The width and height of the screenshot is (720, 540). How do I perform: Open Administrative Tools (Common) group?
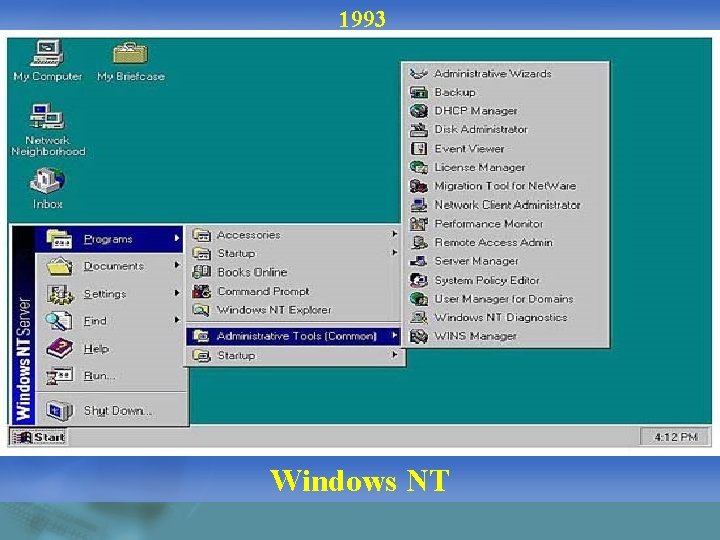click(294, 336)
